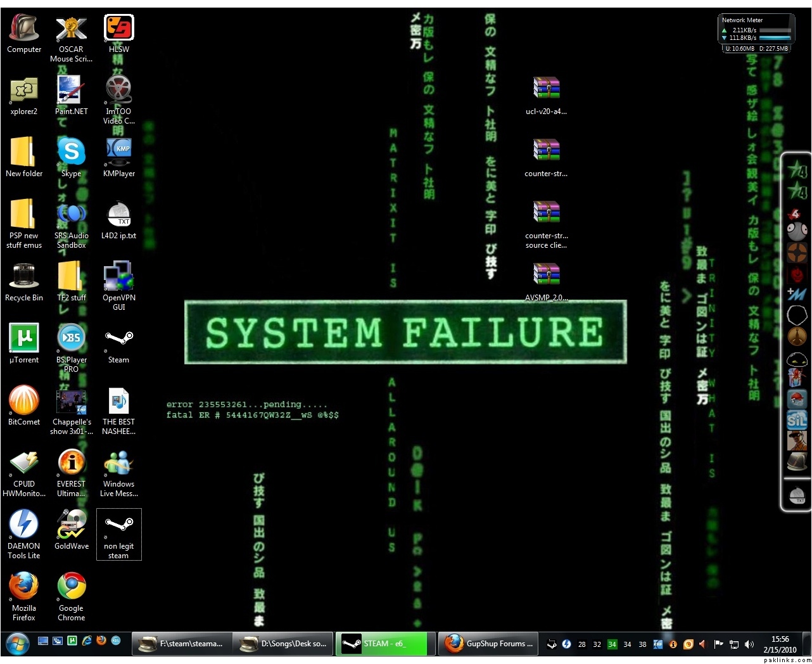
Task: Open the volume speaker icon in the tray
Action: pyautogui.click(x=749, y=644)
